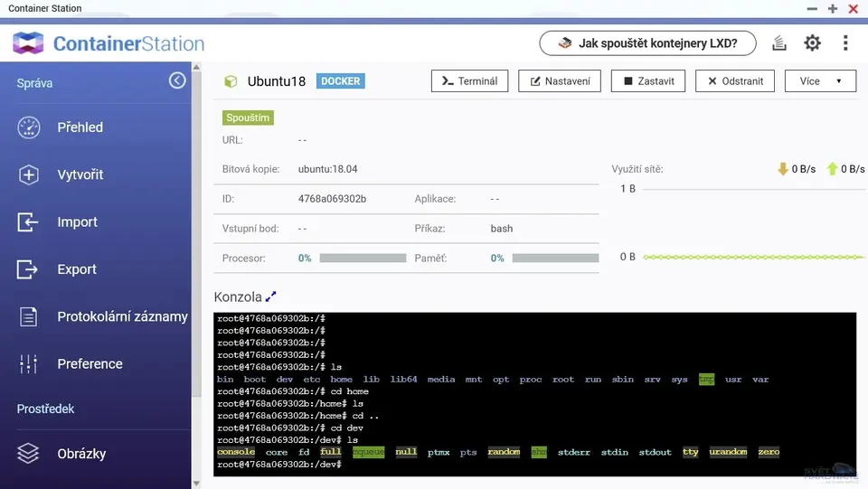Screen dimensions: 868x489
Task: Remove container with Odstranit button
Action: click(735, 81)
